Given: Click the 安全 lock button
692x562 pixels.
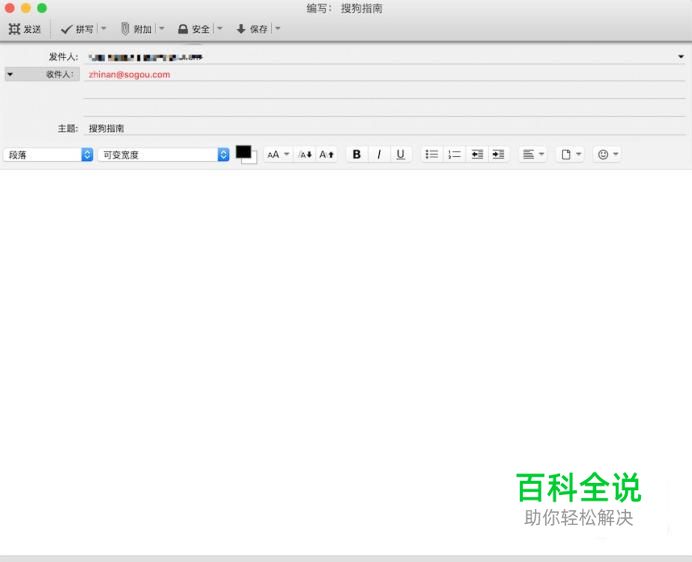Looking at the screenshot, I should (193, 29).
